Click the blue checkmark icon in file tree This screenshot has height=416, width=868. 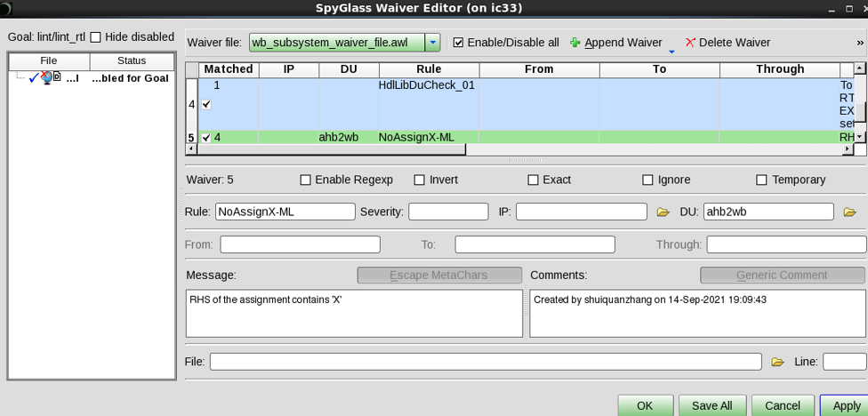coord(33,78)
